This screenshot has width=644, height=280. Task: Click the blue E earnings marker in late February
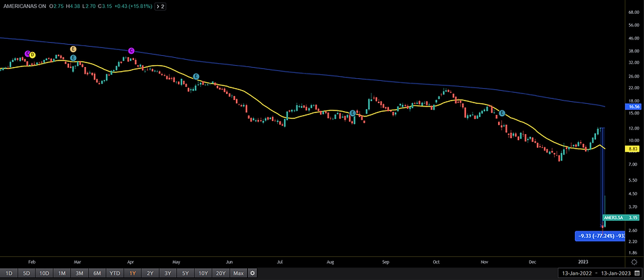73,58
